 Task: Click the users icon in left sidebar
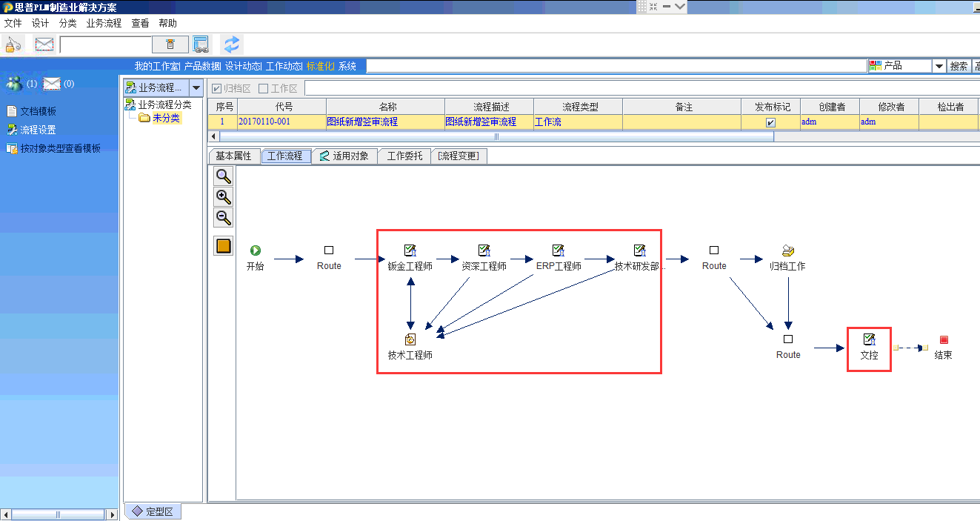(x=15, y=84)
